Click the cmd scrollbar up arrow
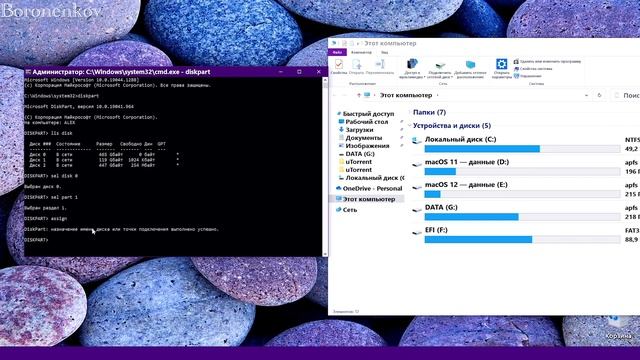The width and height of the screenshot is (640, 360). tap(325, 80)
